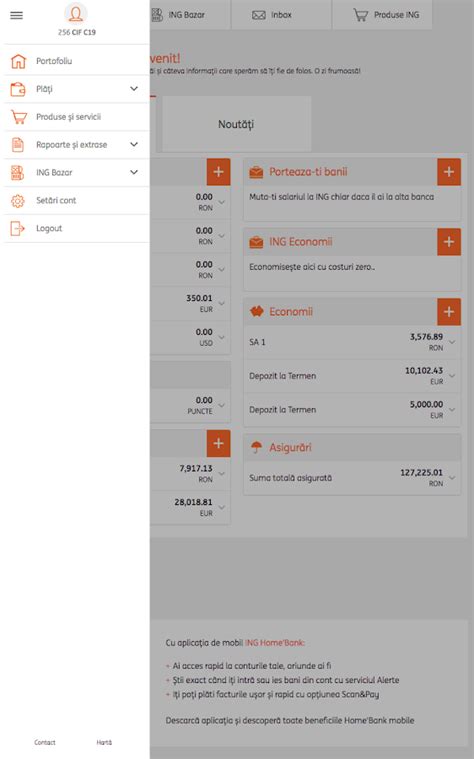Viewport: 474px width, 759px height.
Task: Open Portofoliu menu item
Action: click(76, 61)
